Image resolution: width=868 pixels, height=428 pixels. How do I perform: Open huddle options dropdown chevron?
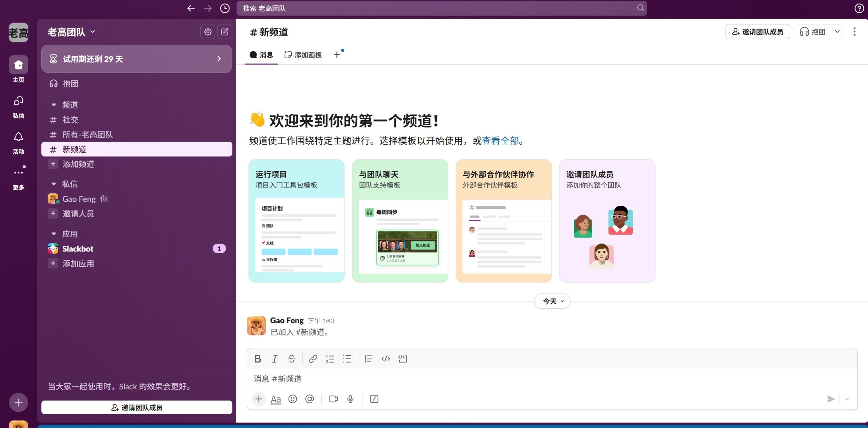tap(837, 32)
